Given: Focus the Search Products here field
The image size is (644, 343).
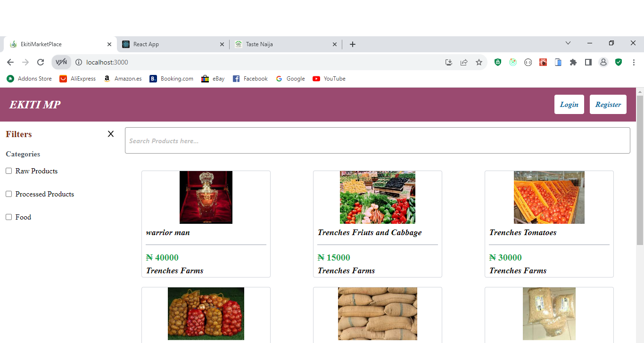Looking at the screenshot, I should 377,140.
